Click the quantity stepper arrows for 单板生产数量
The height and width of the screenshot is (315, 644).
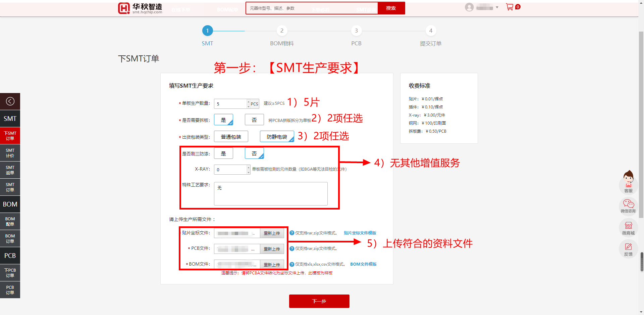click(x=249, y=103)
